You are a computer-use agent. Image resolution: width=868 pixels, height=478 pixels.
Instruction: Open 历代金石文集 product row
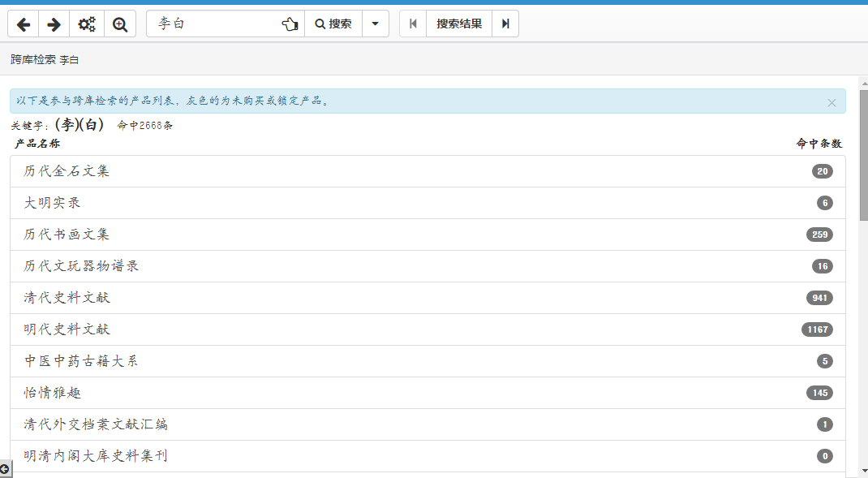pyautogui.click(x=67, y=171)
